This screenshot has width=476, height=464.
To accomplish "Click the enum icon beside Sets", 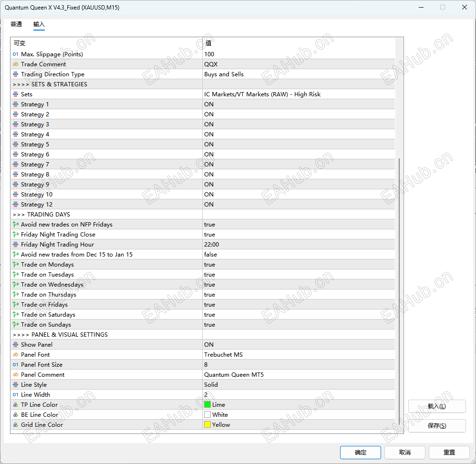I will [15, 94].
